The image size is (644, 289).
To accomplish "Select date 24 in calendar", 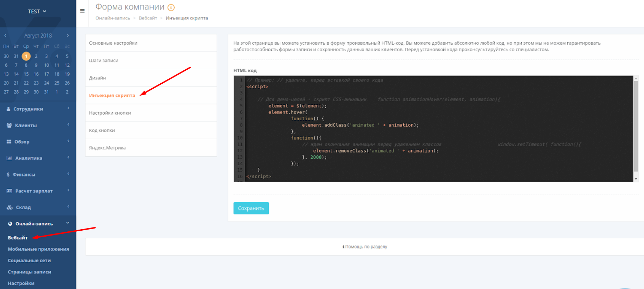I will tap(46, 83).
